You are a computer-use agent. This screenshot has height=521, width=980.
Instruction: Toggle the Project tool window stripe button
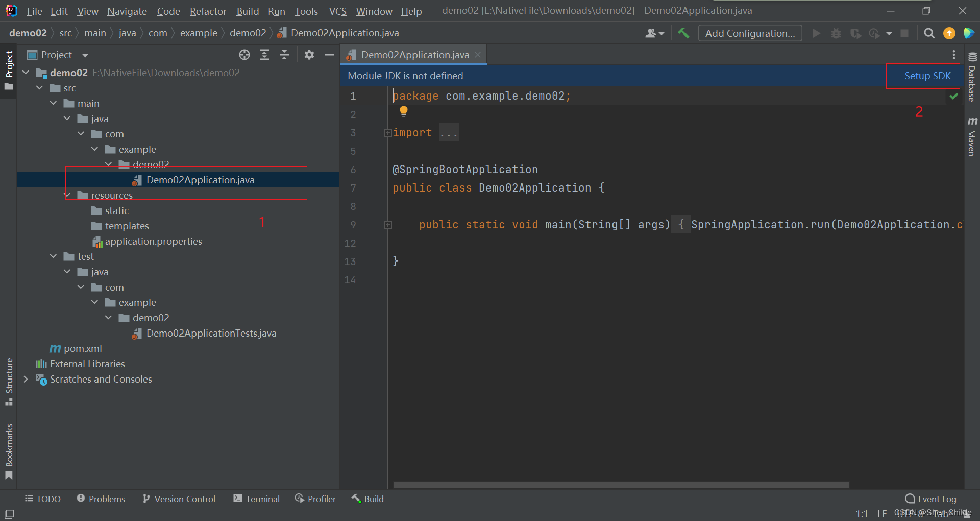(9, 70)
